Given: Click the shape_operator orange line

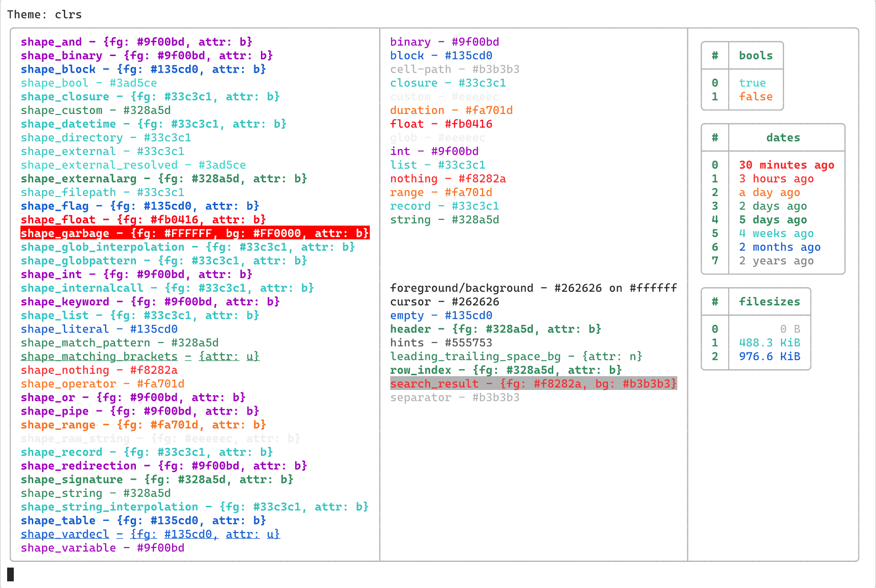Looking at the screenshot, I should pyautogui.click(x=102, y=384).
